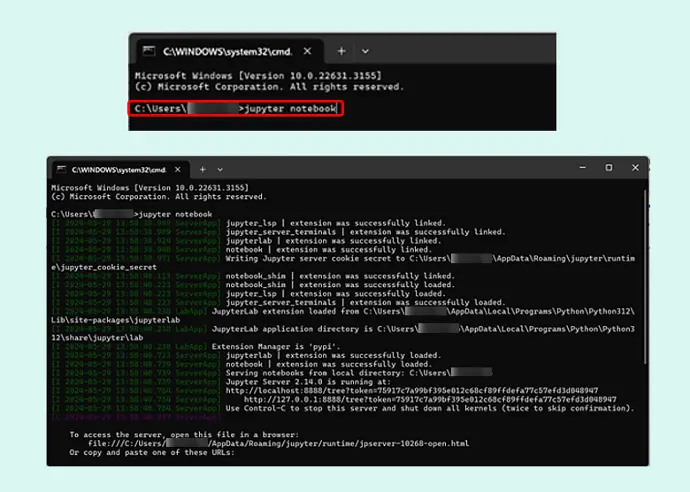Screen dimensions: 690x492
Task: Click 'Lib\site-packages\jupyterlab' text line
Action: click(x=115, y=320)
